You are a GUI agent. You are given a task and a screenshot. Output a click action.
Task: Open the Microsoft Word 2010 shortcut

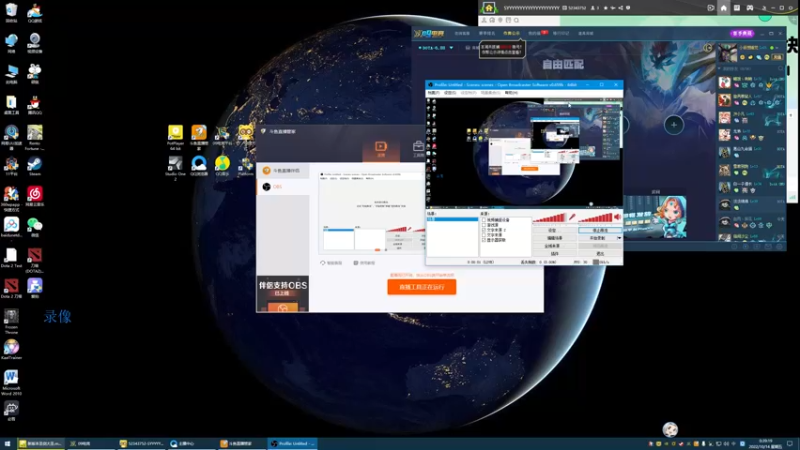tap(11, 383)
